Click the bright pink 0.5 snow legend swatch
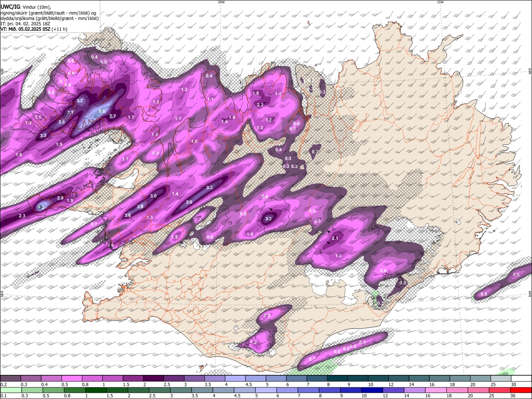Image resolution: width=532 pixels, height=399 pixels. pos(71,378)
